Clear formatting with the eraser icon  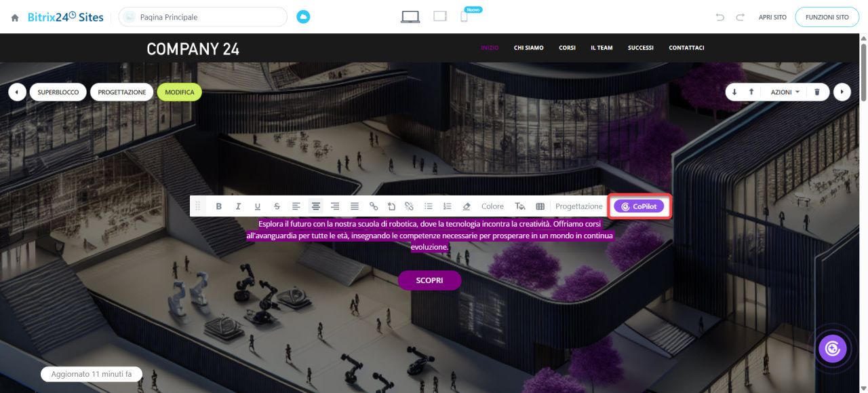(466, 206)
